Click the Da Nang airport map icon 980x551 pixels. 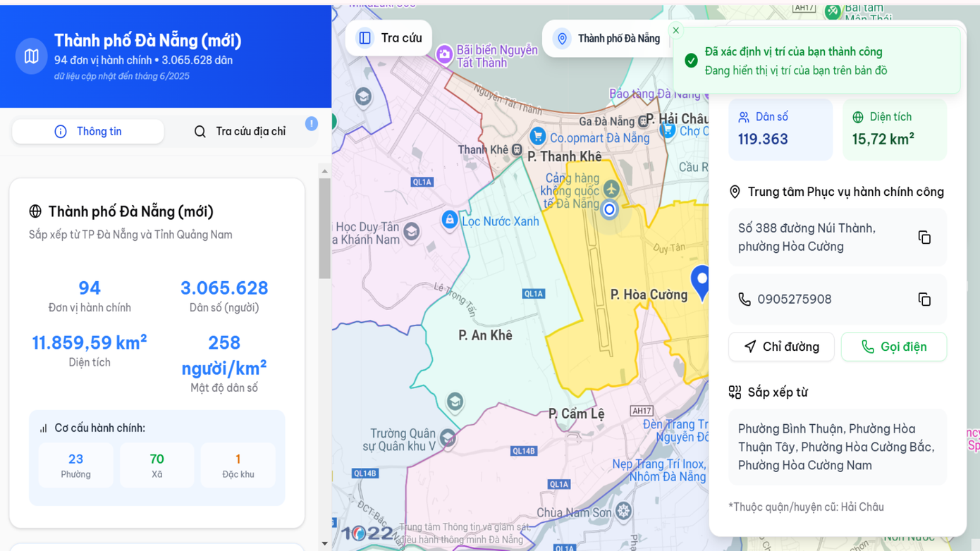click(x=611, y=188)
